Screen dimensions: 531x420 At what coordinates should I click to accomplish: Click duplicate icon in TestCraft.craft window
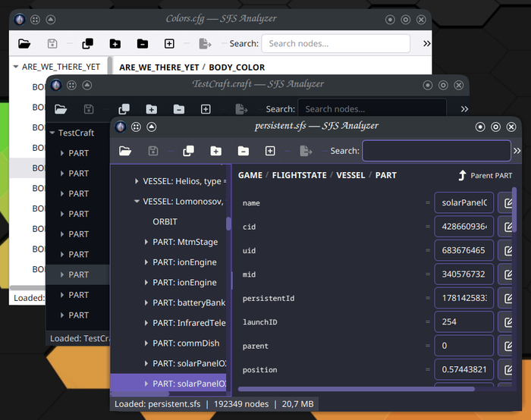click(x=124, y=109)
